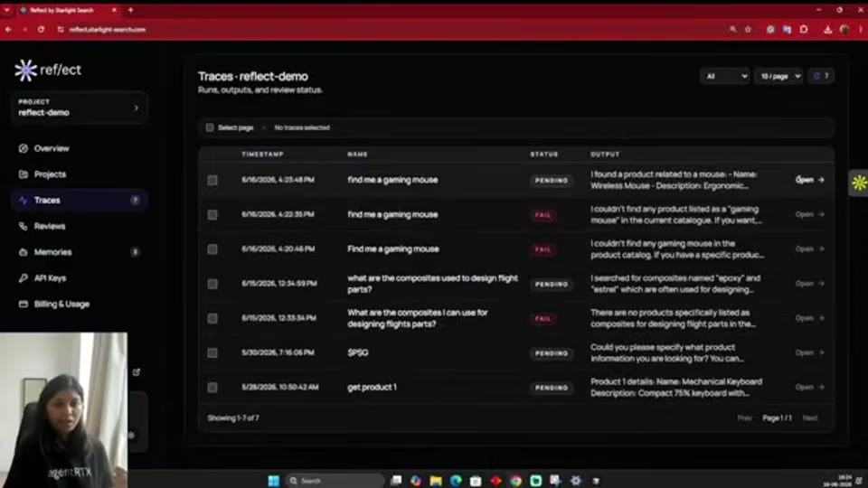This screenshot has width=868, height=488.
Task: Open Settings gear from the taskbar
Action: (576, 480)
